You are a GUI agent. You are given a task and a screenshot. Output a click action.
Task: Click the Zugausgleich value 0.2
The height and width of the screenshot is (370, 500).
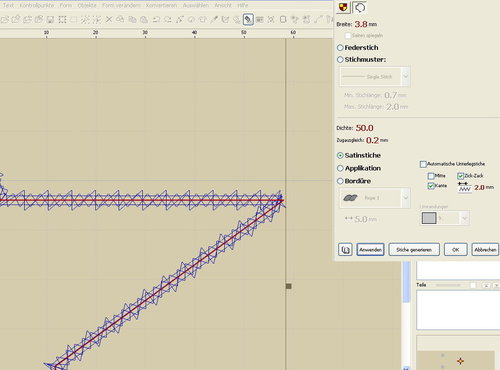[372, 140]
